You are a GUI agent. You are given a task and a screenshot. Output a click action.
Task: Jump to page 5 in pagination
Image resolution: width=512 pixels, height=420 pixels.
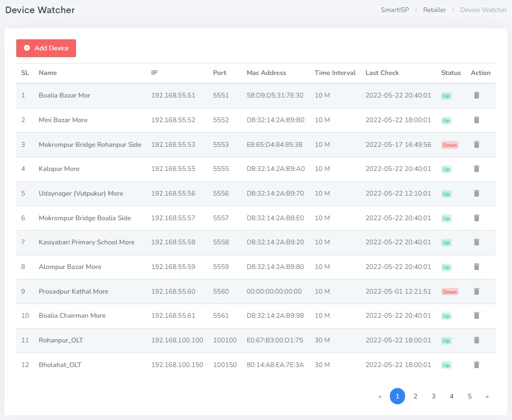point(470,396)
